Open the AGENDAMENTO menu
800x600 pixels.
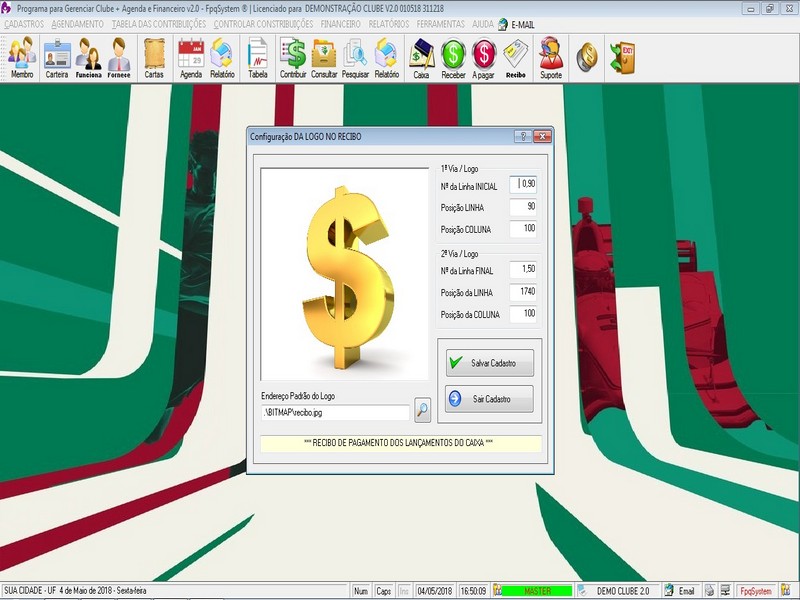[77, 24]
